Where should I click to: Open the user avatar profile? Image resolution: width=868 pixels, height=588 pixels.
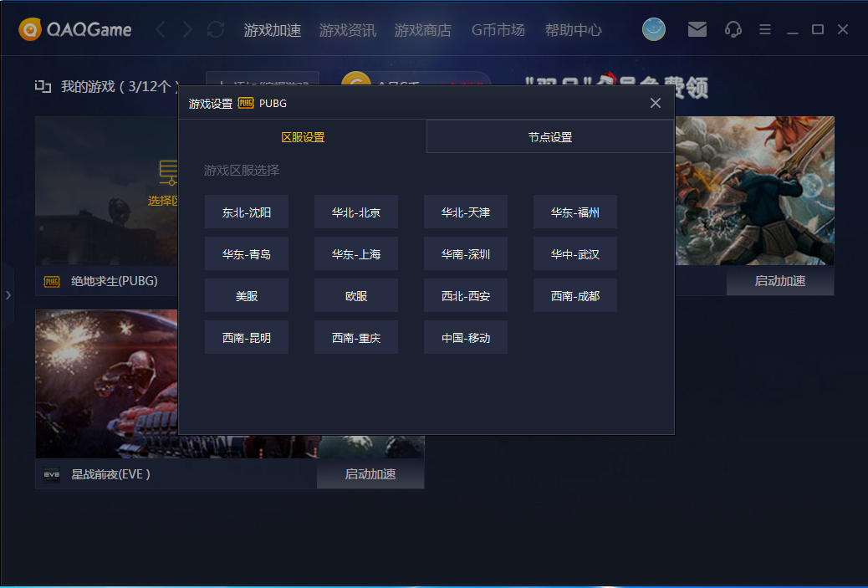(654, 30)
